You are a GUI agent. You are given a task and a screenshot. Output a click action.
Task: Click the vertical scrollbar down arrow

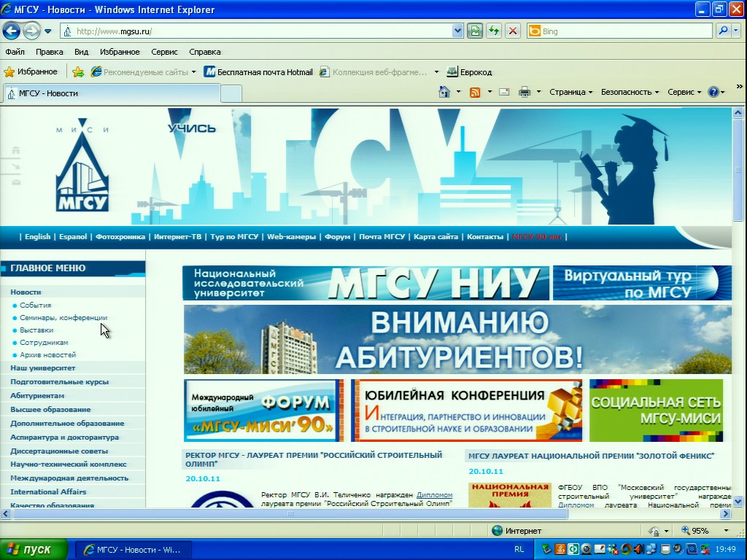tap(738, 501)
